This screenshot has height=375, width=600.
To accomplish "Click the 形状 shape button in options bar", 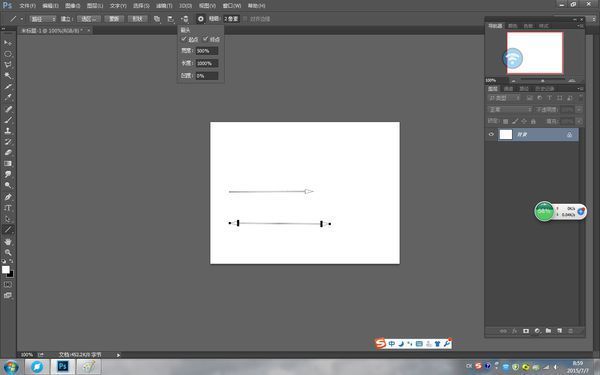I will (x=137, y=19).
